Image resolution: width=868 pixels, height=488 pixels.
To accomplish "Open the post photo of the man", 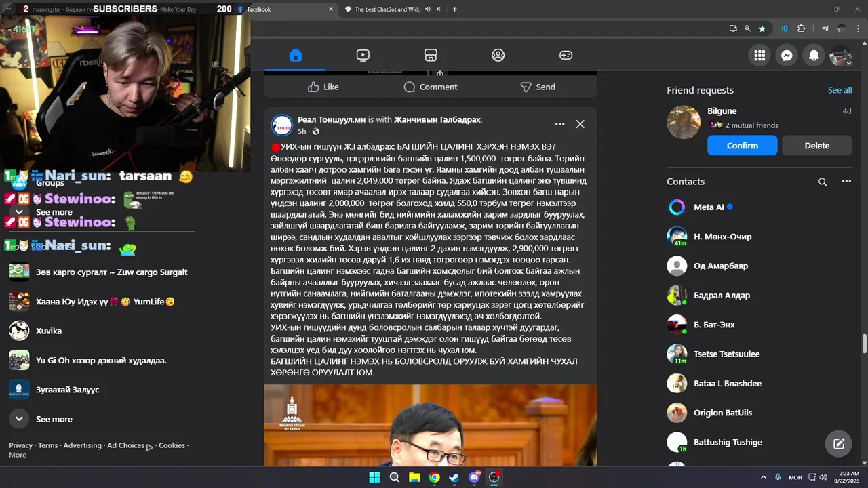I will point(431,425).
